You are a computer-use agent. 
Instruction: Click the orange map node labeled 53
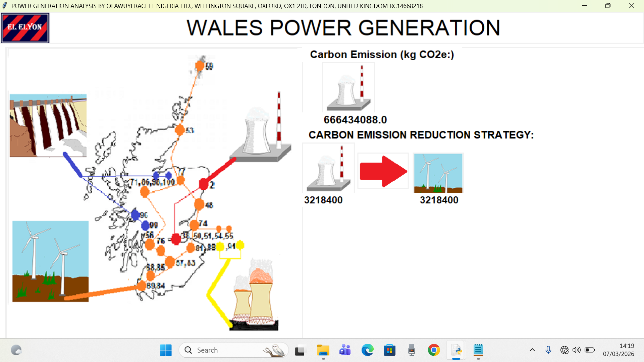click(x=180, y=130)
